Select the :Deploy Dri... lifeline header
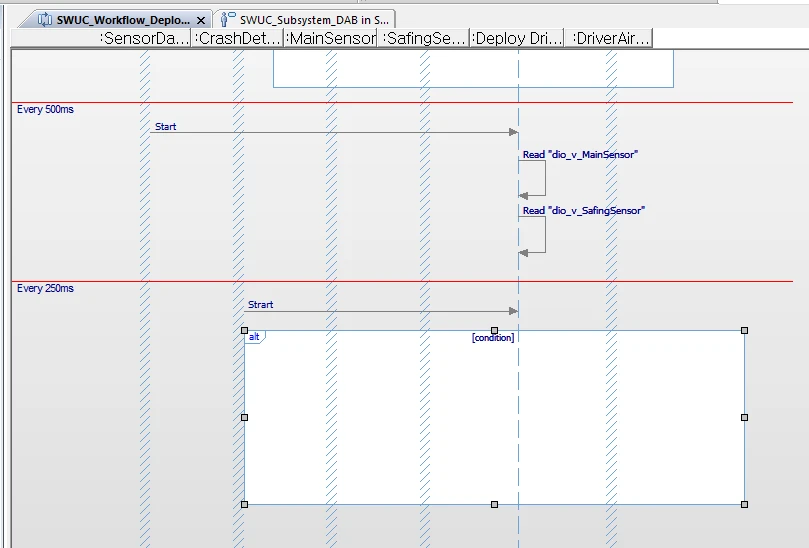 [517, 38]
